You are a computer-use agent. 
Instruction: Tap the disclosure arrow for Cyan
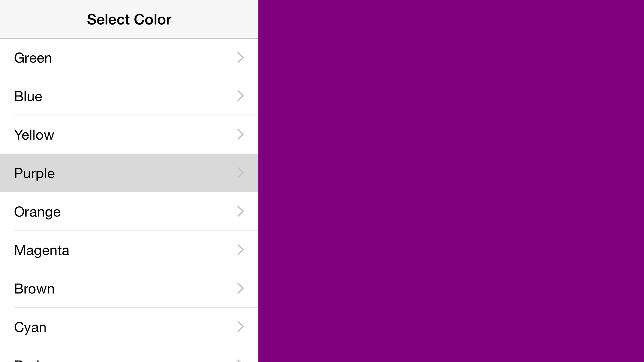click(240, 327)
